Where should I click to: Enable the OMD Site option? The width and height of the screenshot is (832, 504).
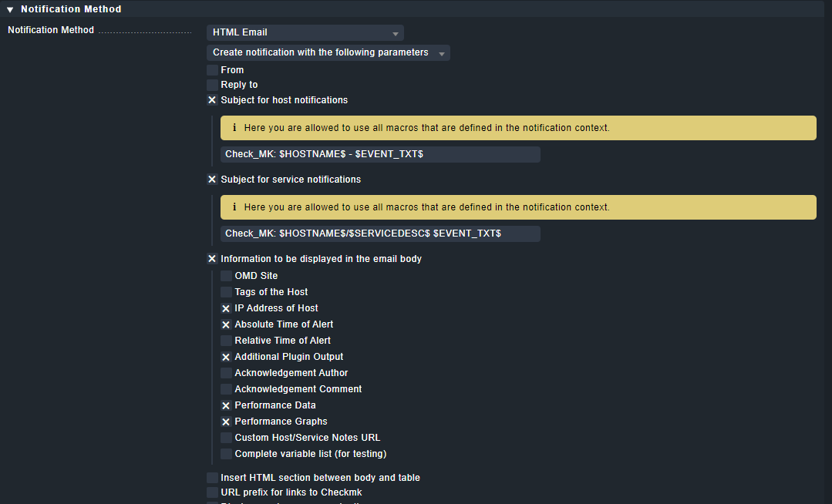226,276
